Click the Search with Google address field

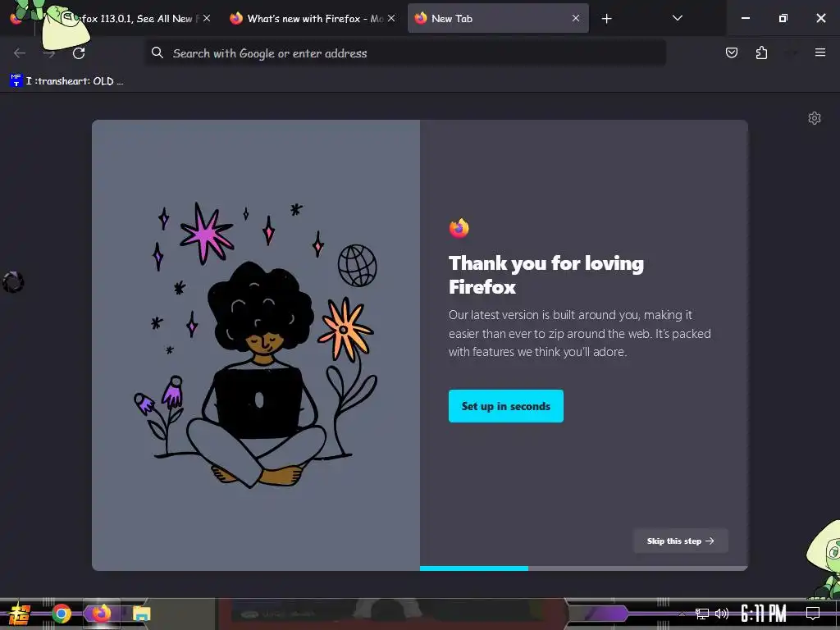(405, 53)
